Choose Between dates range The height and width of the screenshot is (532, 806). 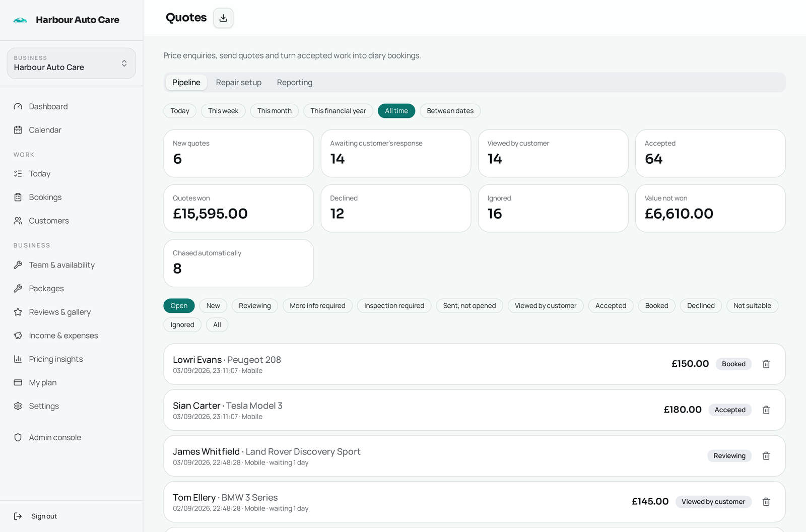[450, 111]
